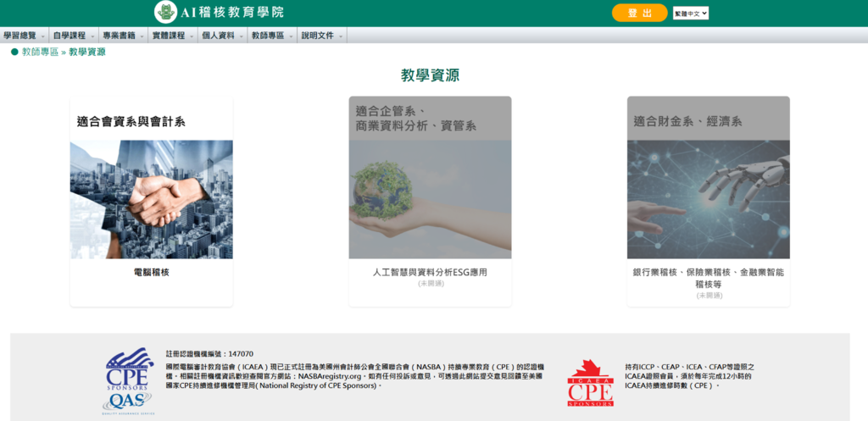Viewport: 868px width, 421px height.
Task: Open the 繁體中文 language dropdown
Action: pos(691,14)
